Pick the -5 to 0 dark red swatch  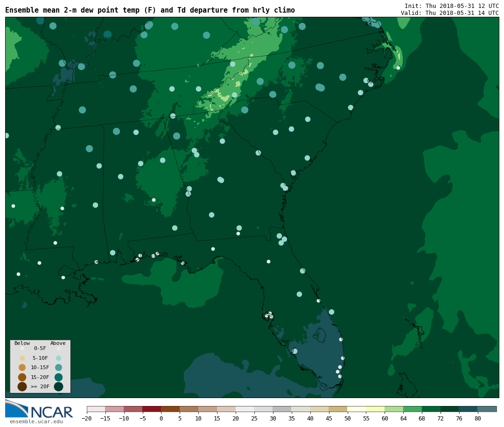(x=152, y=409)
